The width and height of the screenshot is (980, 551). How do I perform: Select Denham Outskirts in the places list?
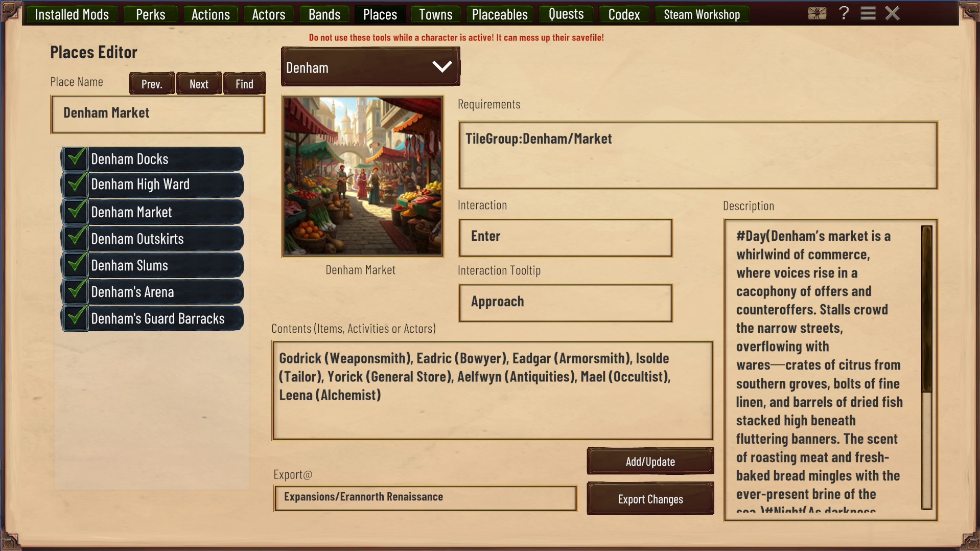pyautogui.click(x=152, y=239)
